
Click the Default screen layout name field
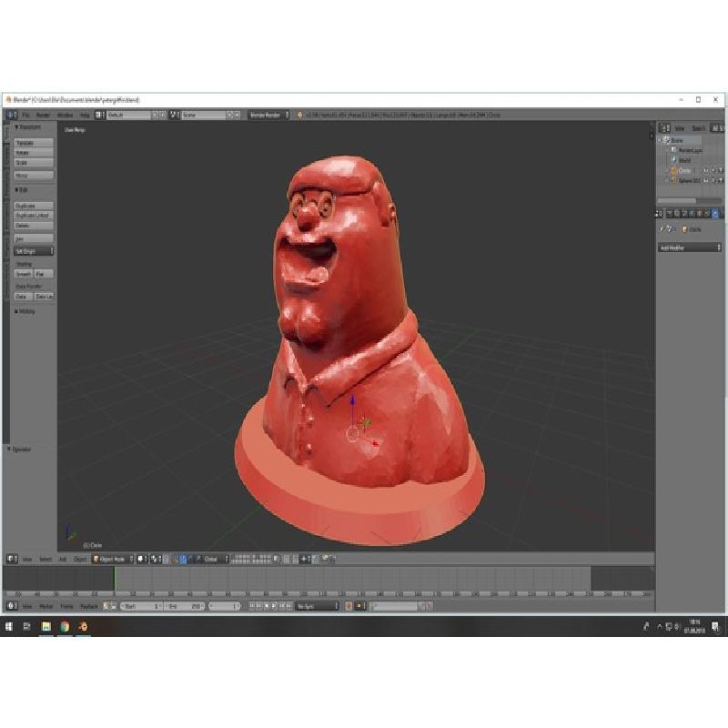pyautogui.click(x=128, y=115)
